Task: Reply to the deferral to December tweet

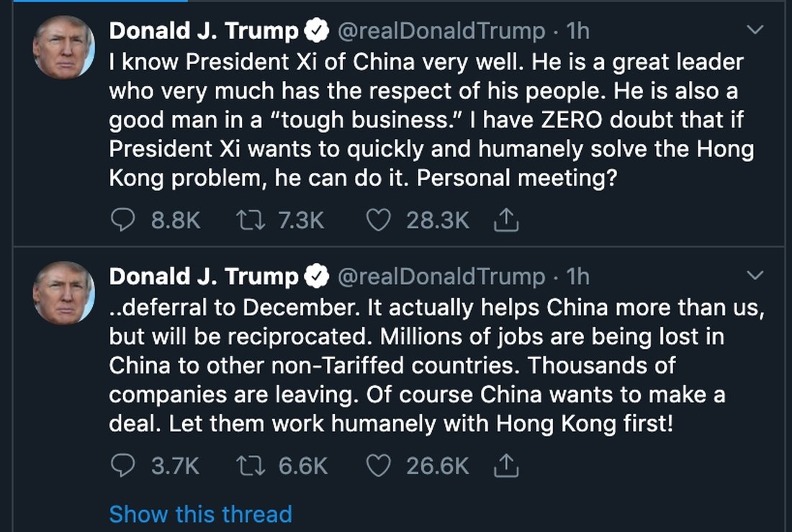Action: tap(122, 466)
